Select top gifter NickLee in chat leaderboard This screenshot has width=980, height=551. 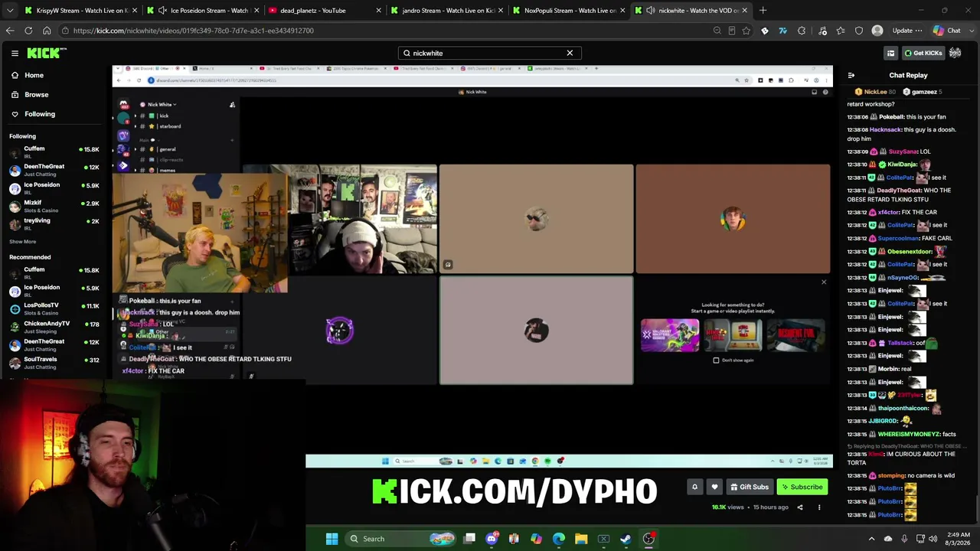875,92
